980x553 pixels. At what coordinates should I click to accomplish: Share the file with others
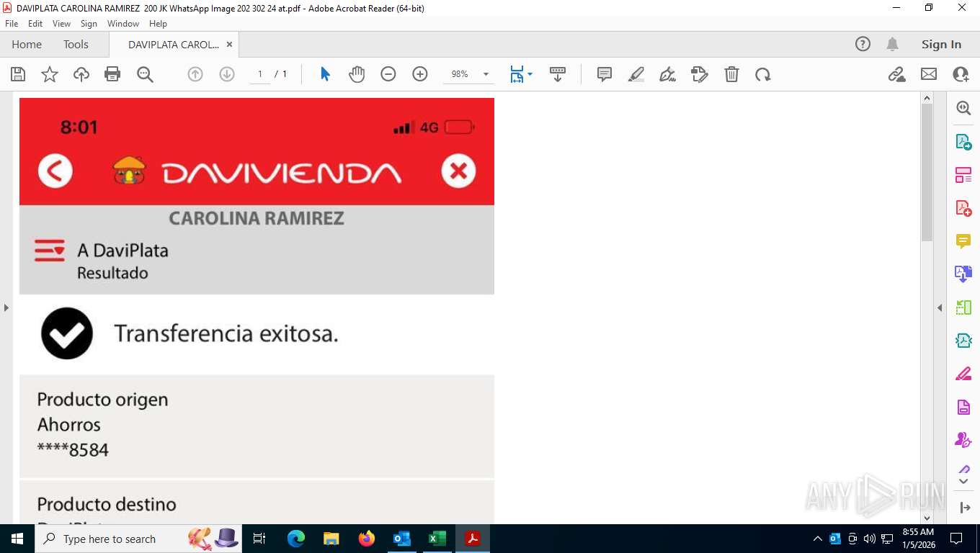[x=961, y=74]
